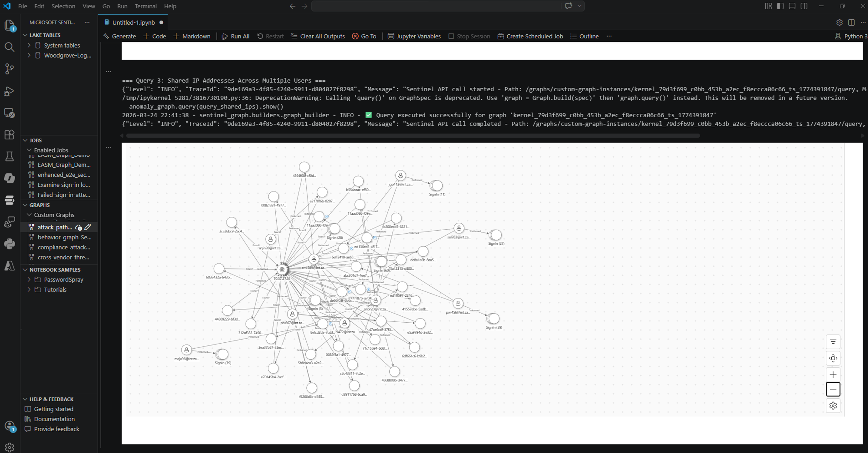Click Run All in the notebook toolbar
This screenshot has width=868, height=453.
coord(236,36)
